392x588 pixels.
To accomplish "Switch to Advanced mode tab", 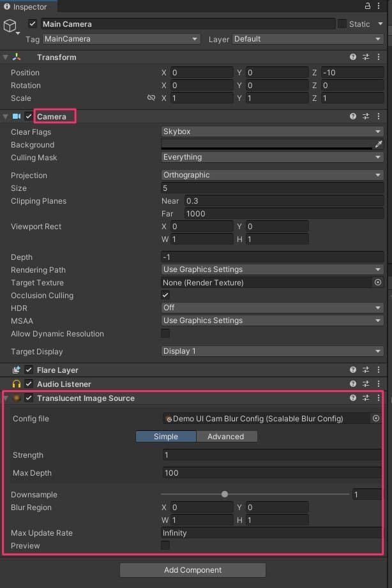I will point(227,437).
